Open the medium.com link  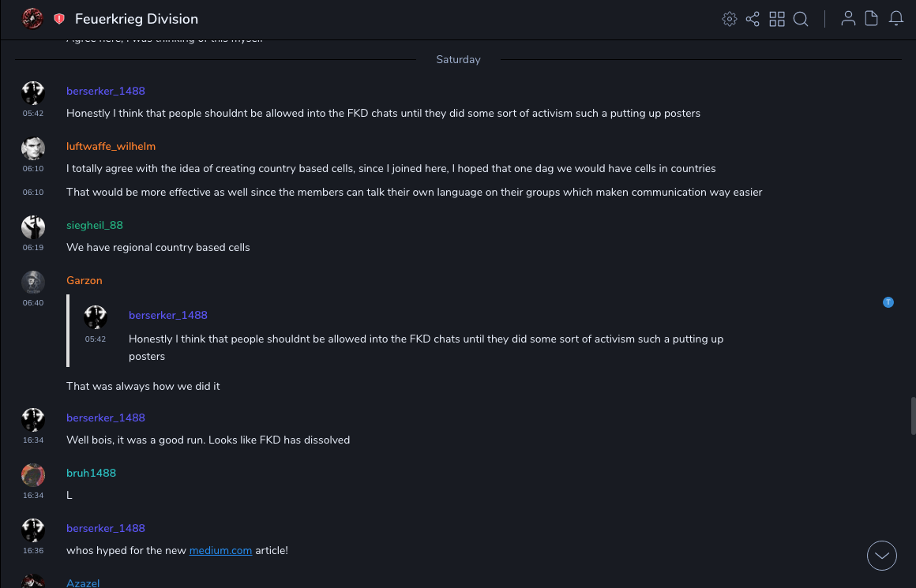point(220,550)
